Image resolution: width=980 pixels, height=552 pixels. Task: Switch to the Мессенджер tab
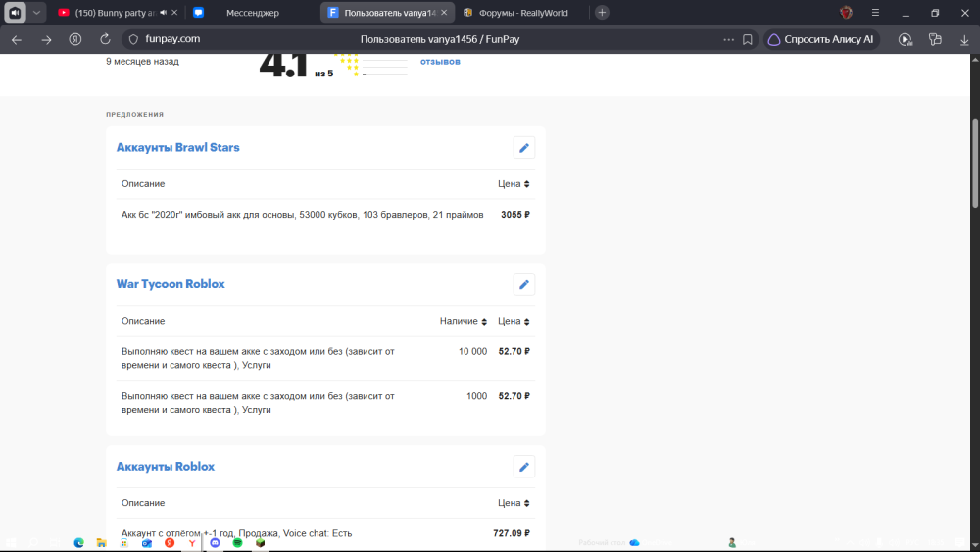click(253, 13)
